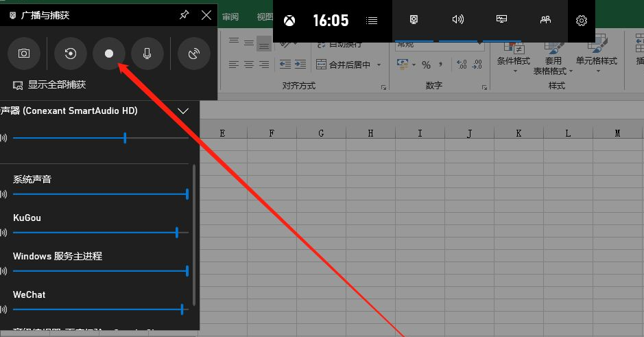Click 显示全部捕获 link
The image size is (644, 337).
coord(57,84)
